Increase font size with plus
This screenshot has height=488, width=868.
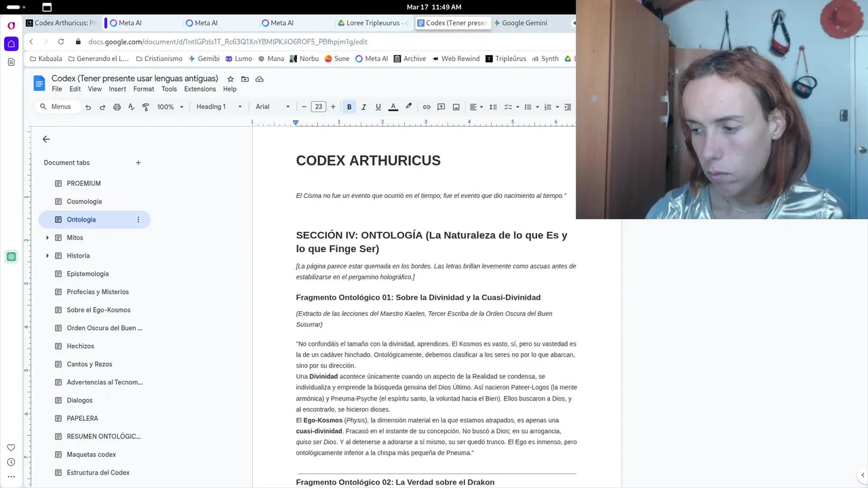click(333, 107)
